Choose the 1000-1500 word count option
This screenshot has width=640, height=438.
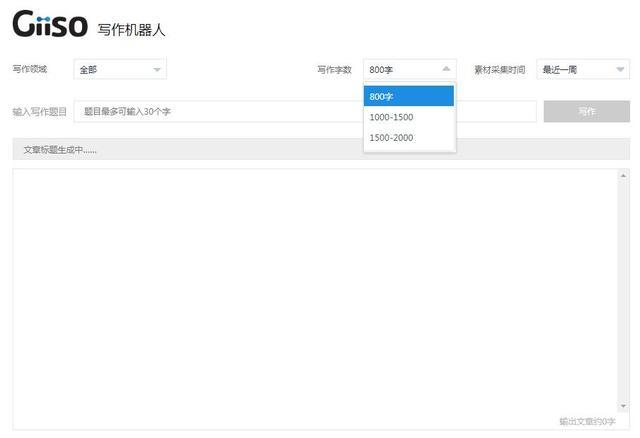pos(409,117)
